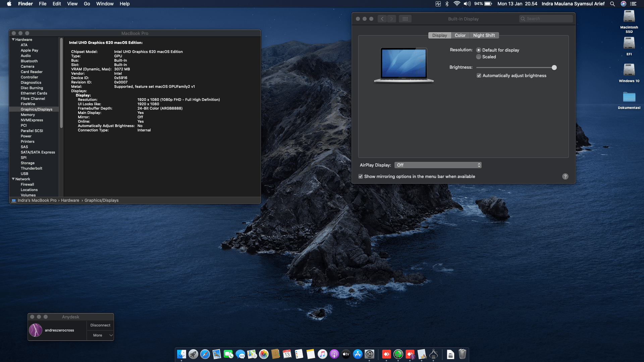Click the forward arrow in Built-in Display window
This screenshot has width=644, height=362.
click(391, 19)
